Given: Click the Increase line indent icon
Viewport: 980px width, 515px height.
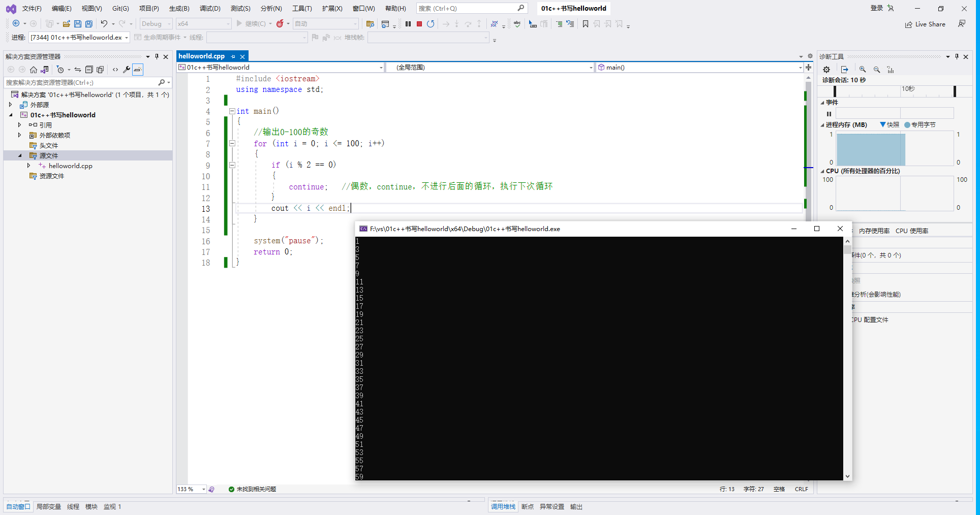Looking at the screenshot, I should [559, 24].
